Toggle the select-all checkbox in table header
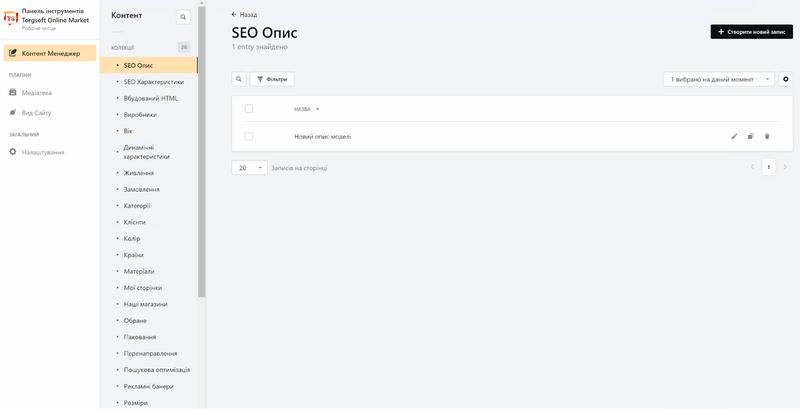800x409 pixels. pyautogui.click(x=249, y=109)
